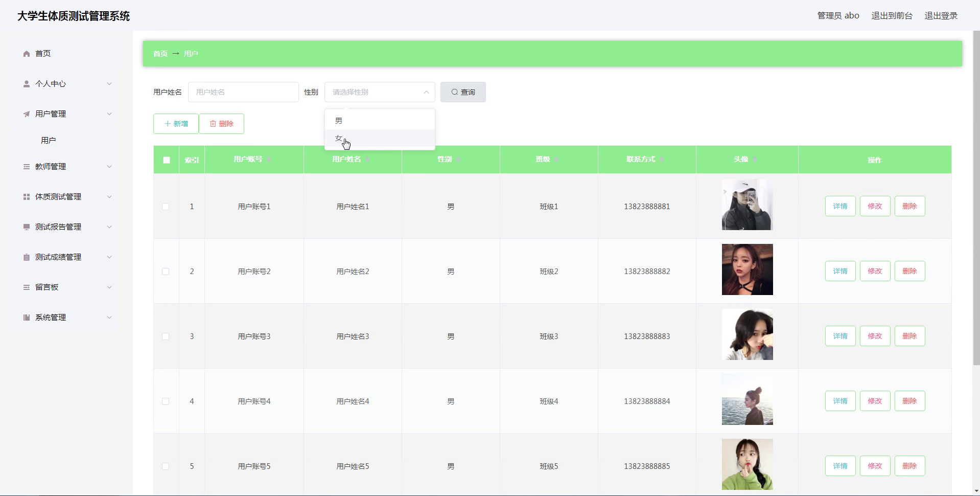
Task: Click the 班级4 table cell
Action: (x=549, y=401)
